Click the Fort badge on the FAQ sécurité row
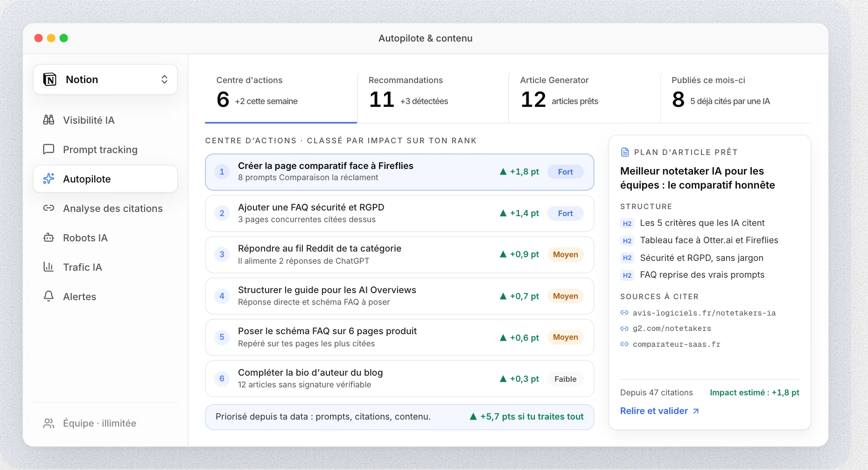 click(x=565, y=213)
